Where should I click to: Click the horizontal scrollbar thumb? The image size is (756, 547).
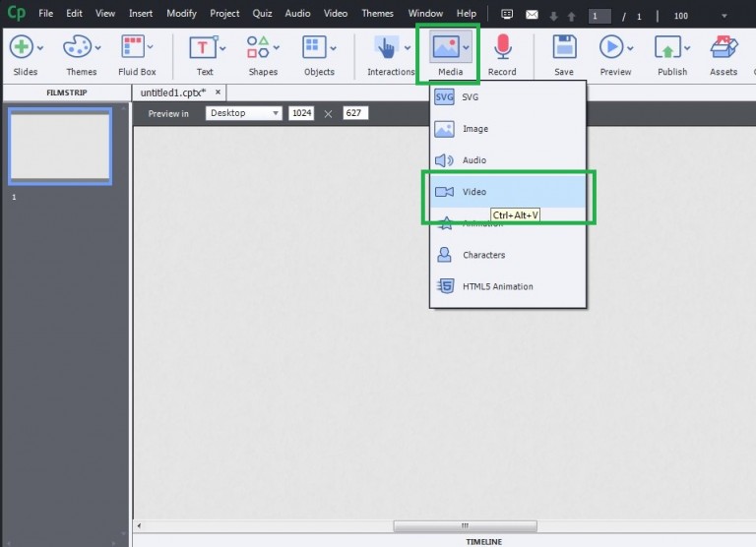pyautogui.click(x=465, y=525)
